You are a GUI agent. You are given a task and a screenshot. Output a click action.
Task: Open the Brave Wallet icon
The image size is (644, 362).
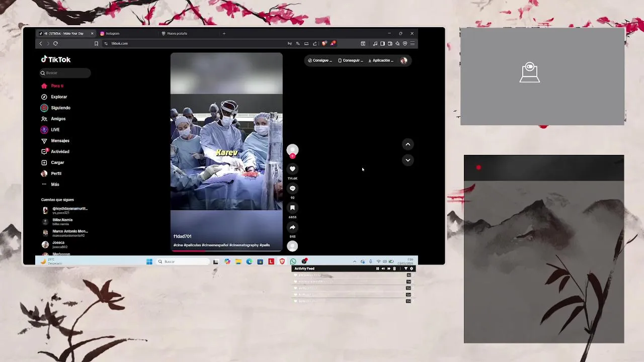(390, 44)
